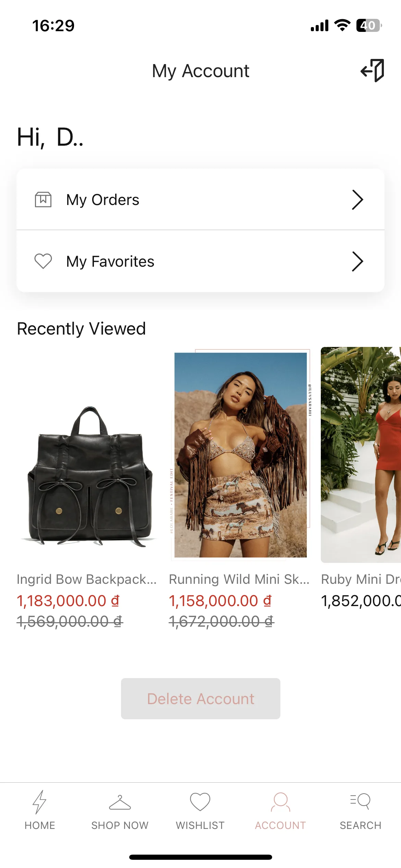The image size is (401, 868).
Task: Expand My Favorites with its chevron
Action: (x=357, y=261)
